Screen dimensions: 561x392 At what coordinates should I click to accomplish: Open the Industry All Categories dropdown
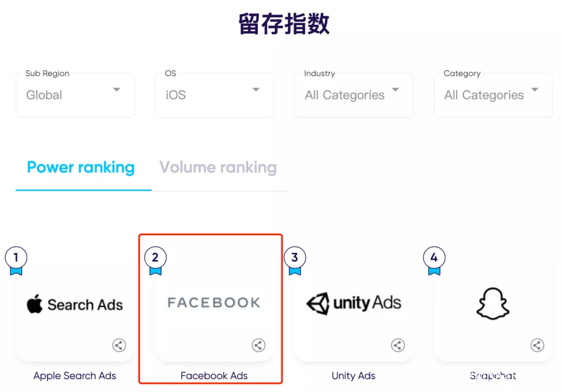[354, 95]
